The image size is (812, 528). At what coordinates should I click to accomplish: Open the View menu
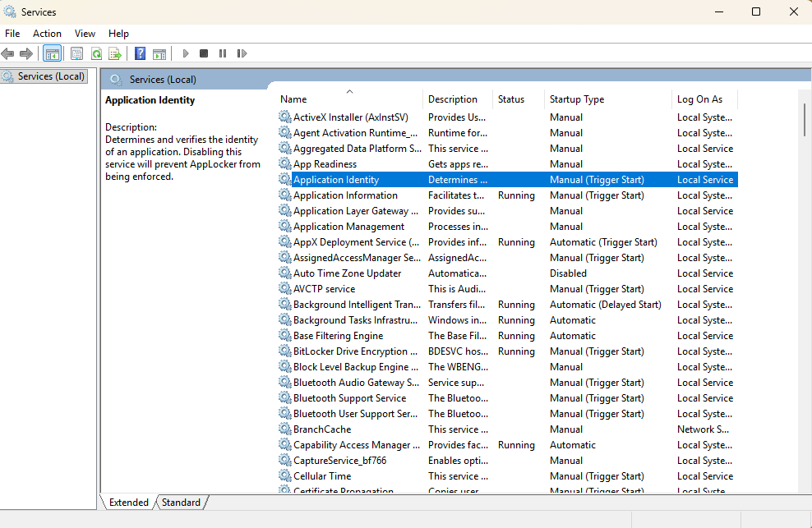(85, 34)
